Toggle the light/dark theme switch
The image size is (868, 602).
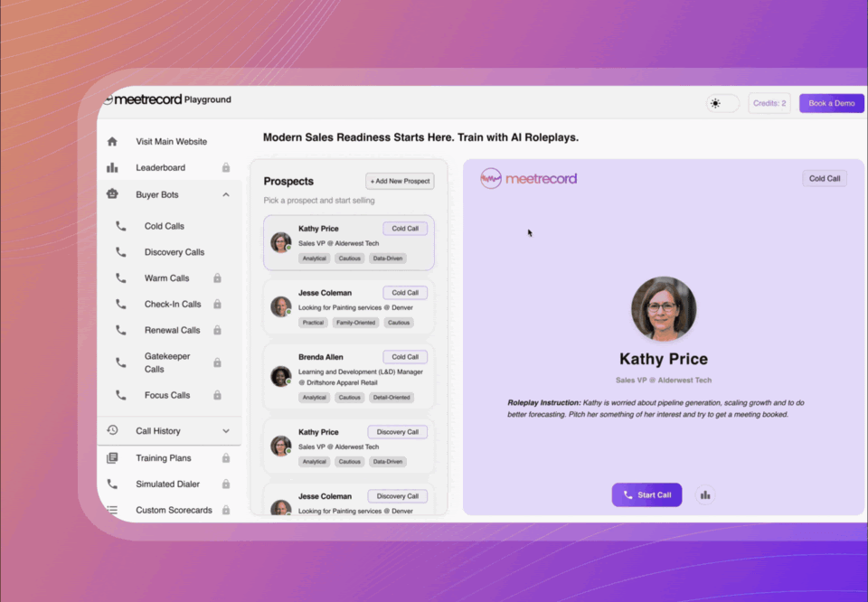(722, 103)
